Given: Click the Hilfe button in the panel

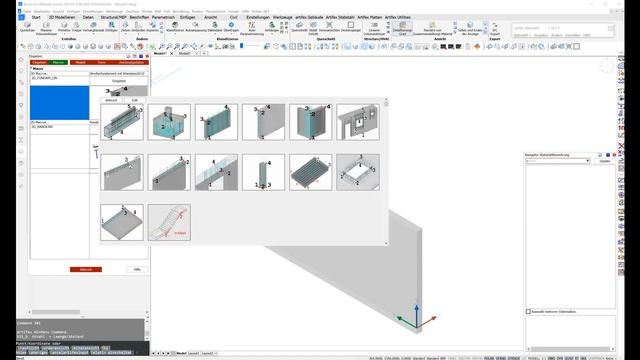Looking at the screenshot, I should (137, 269).
